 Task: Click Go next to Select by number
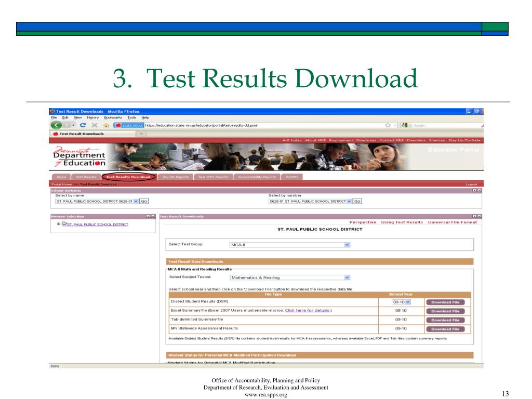coord(357,201)
